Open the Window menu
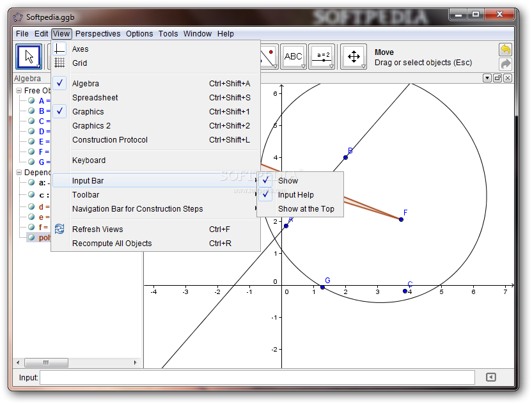 coord(198,34)
